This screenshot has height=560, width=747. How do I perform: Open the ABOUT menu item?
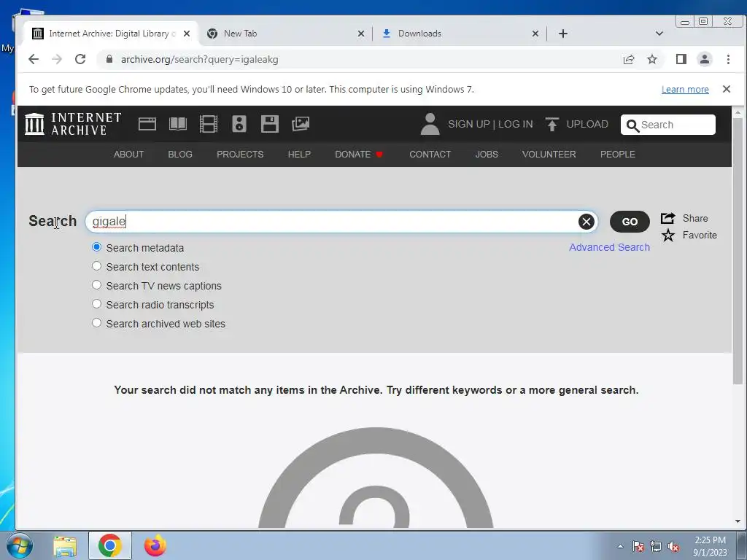[x=128, y=155]
